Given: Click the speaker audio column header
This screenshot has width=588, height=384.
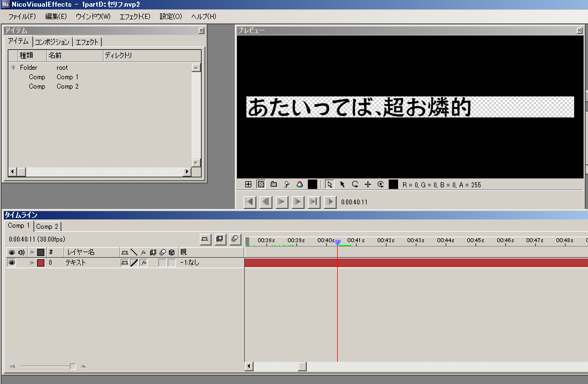Looking at the screenshot, I should pyautogui.click(x=22, y=252).
